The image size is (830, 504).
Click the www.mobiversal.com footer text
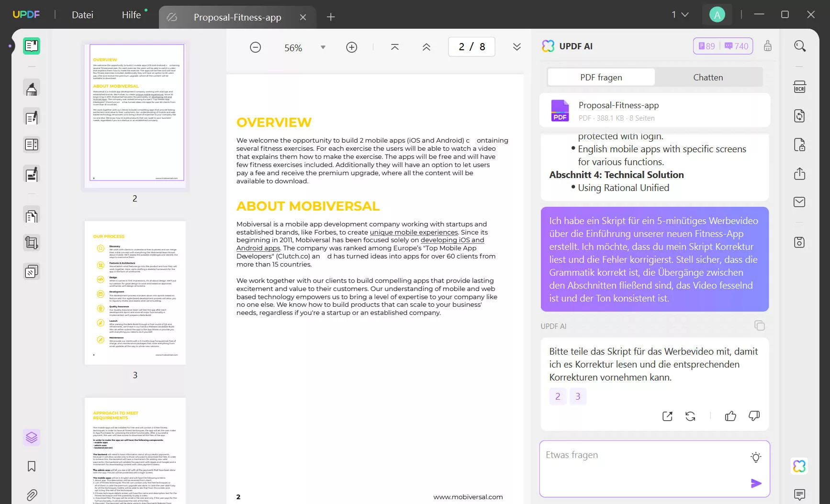(x=468, y=497)
